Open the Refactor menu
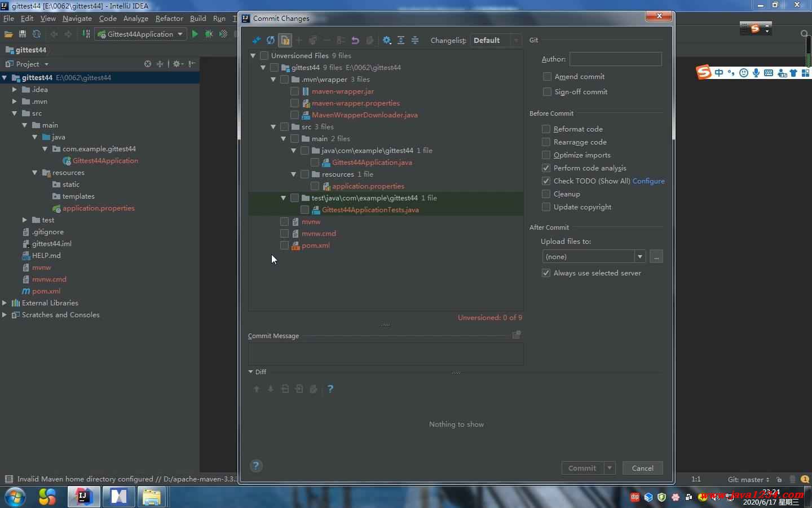Screen dimensions: 812x508 [169, 18]
